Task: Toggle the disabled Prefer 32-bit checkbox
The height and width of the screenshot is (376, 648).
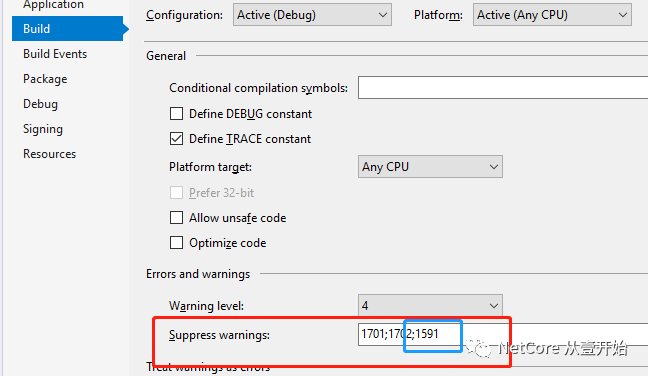Action: [x=176, y=193]
